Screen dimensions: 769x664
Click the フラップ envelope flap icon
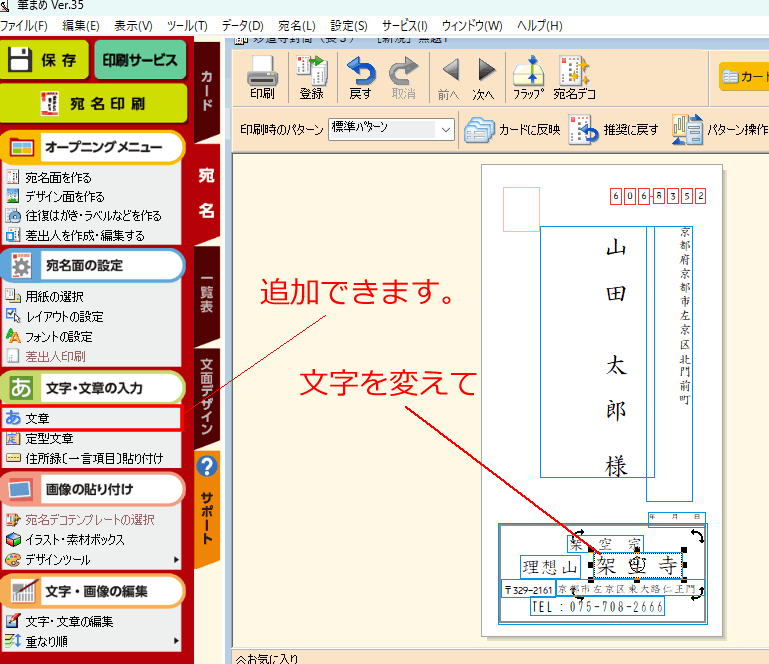pyautogui.click(x=527, y=78)
